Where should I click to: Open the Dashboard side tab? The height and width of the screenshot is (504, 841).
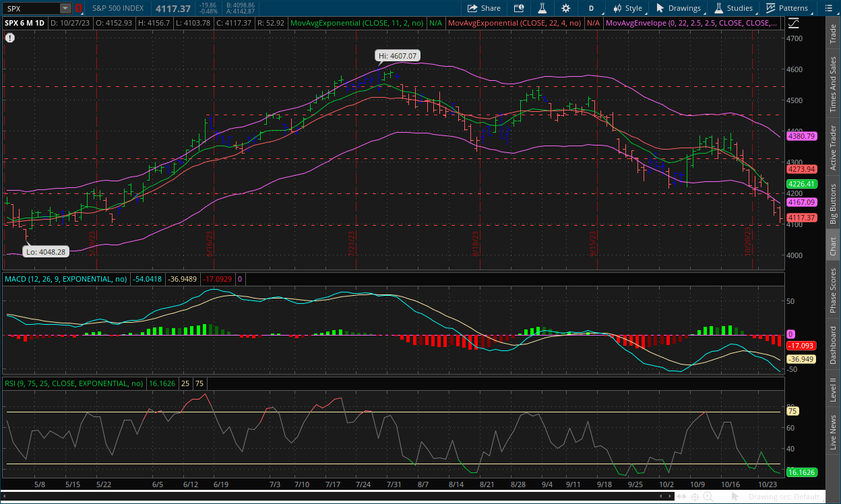(x=833, y=346)
